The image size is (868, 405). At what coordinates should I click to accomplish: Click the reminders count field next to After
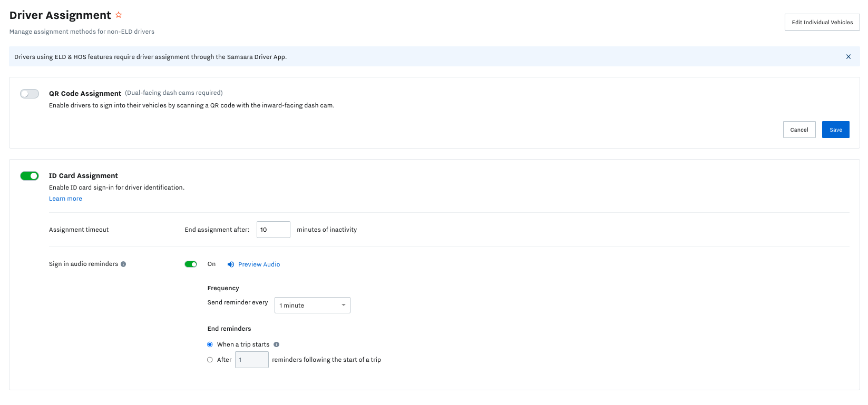tap(251, 360)
